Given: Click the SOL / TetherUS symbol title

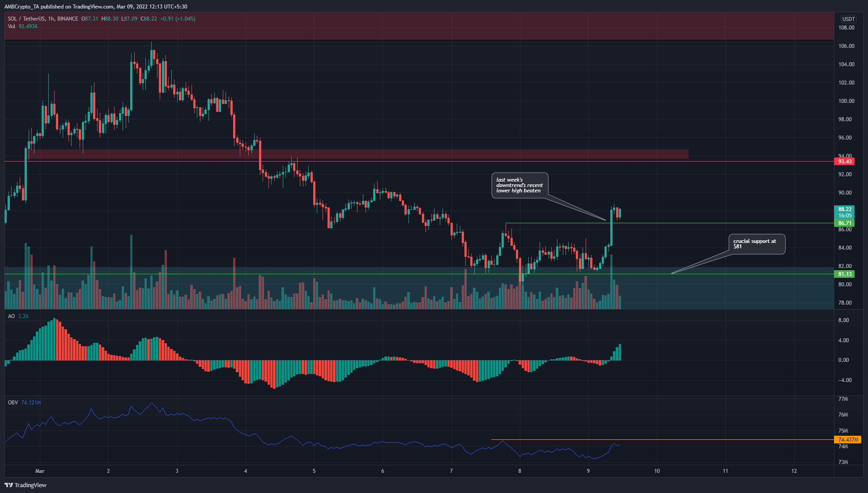Looking at the screenshot, I should (26, 19).
